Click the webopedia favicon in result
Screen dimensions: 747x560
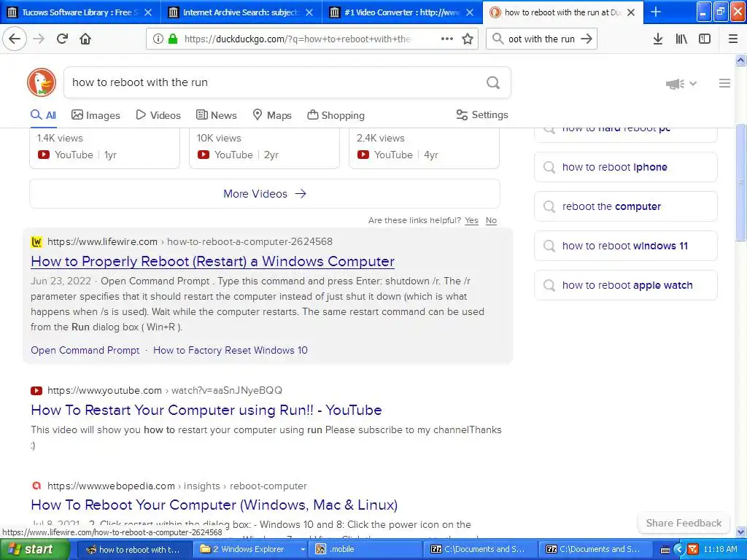36,486
